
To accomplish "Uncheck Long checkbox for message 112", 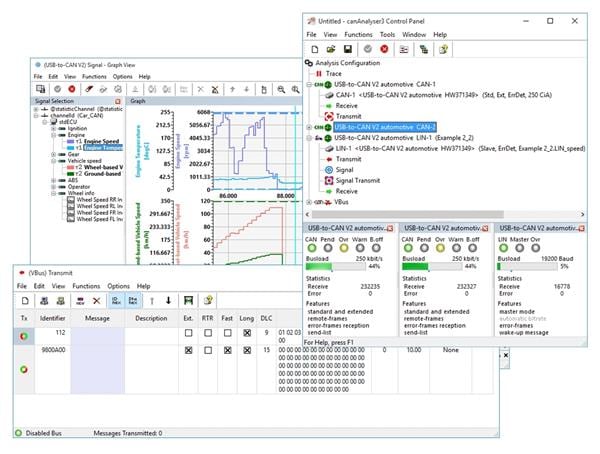I will tap(246, 333).
